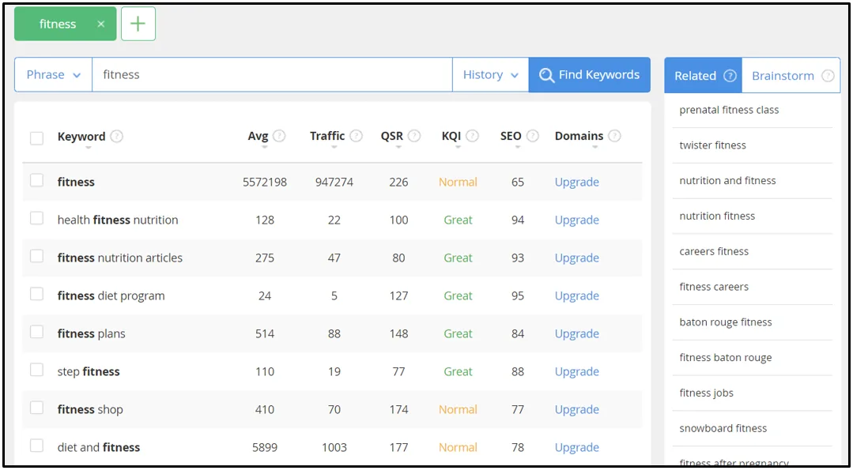Toggle the select-all checkbox in header
This screenshot has width=868, height=474.
(36, 138)
